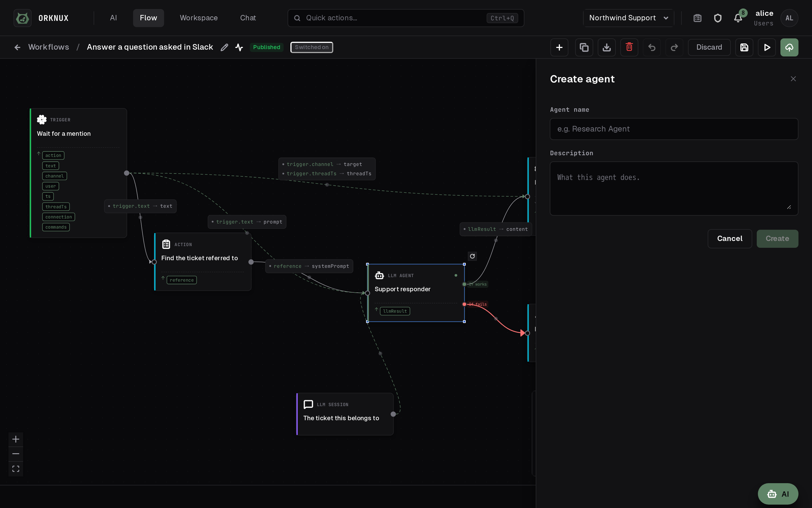Image resolution: width=812 pixels, height=508 pixels.
Task: Open workflow activity pulse icon
Action: tap(239, 47)
